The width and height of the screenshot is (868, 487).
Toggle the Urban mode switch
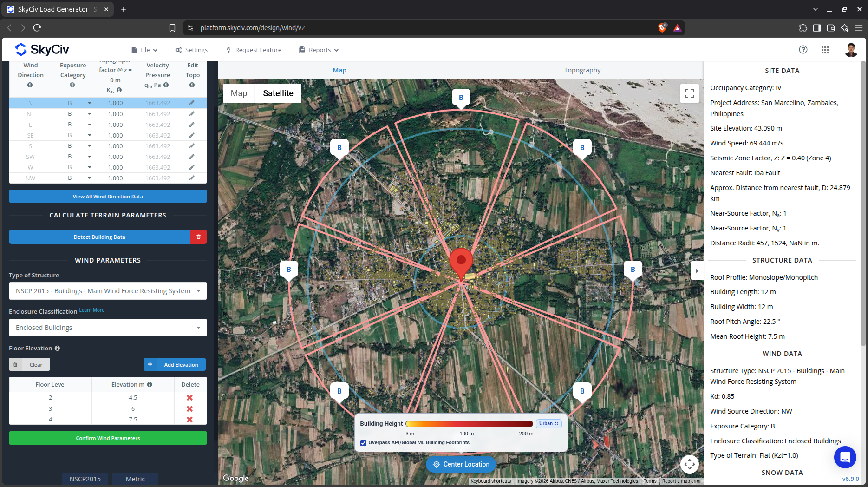[549, 423]
